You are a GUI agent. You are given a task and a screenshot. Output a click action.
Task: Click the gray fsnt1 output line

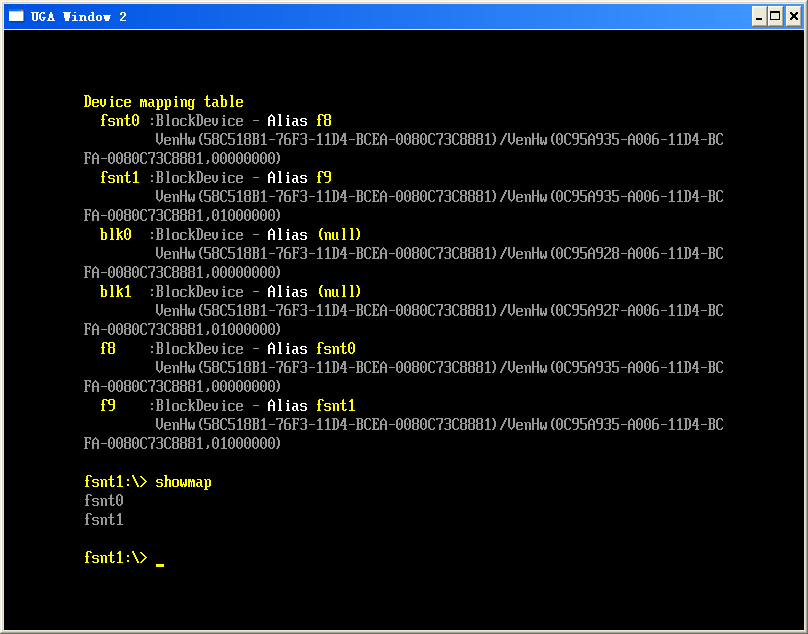pyautogui.click(x=104, y=520)
